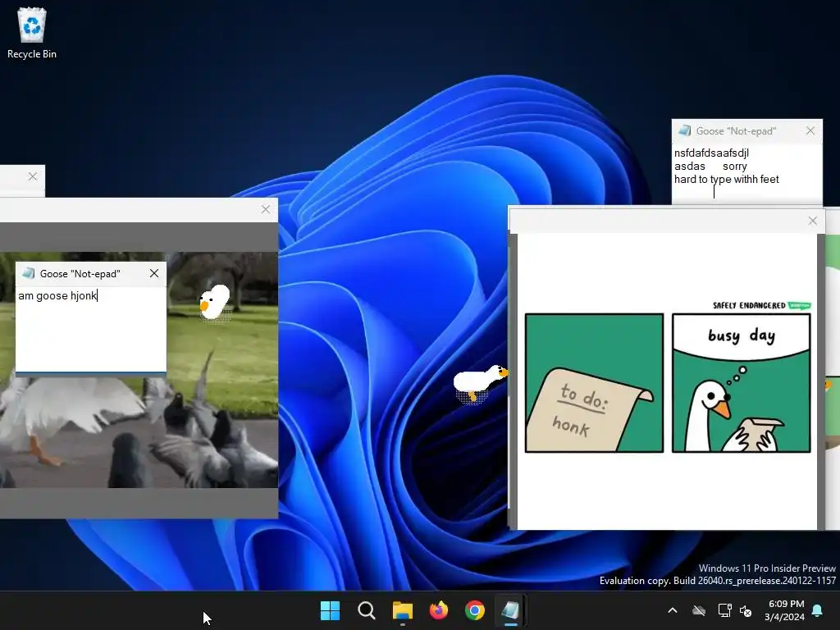840x630 pixels.
Task: Click the notepad icon in the left Not-epad title
Action: [x=29, y=273]
